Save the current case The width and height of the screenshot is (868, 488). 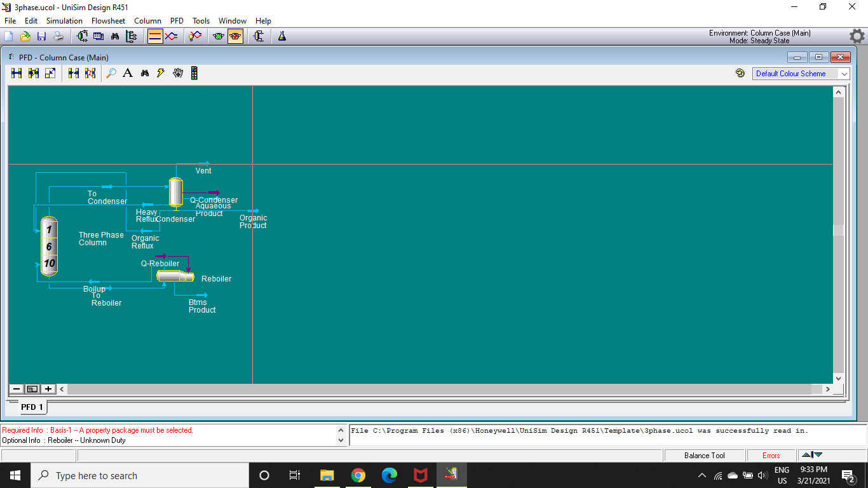[41, 36]
